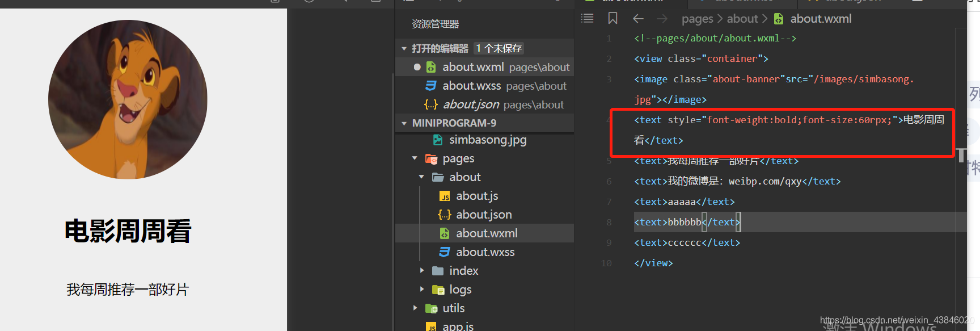
Task: Click the wxss icon of open editor about.wxss
Action: click(x=431, y=86)
